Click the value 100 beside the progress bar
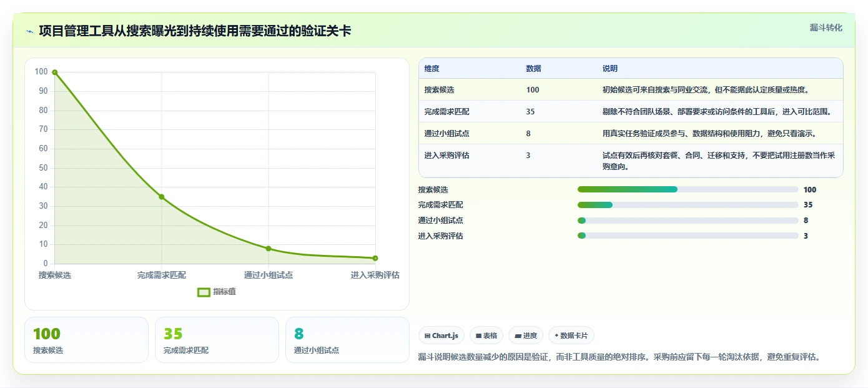Screen dimensions: 868x388 (810, 189)
